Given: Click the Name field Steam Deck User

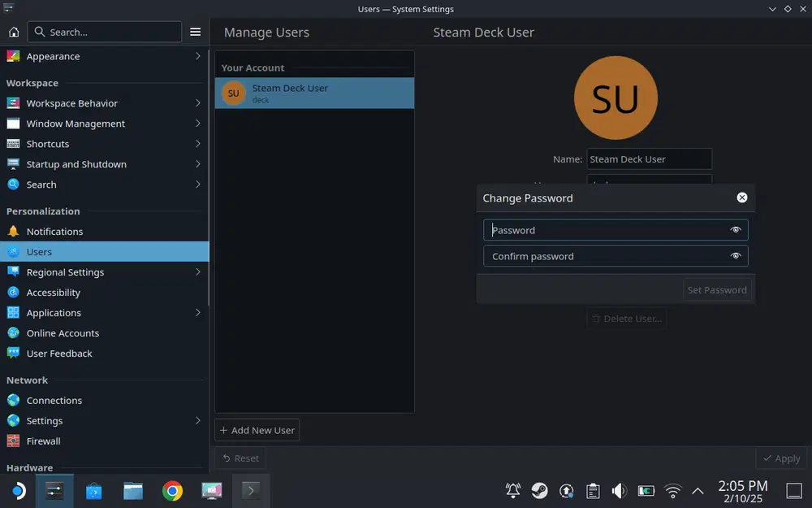Looking at the screenshot, I should pyautogui.click(x=649, y=159).
